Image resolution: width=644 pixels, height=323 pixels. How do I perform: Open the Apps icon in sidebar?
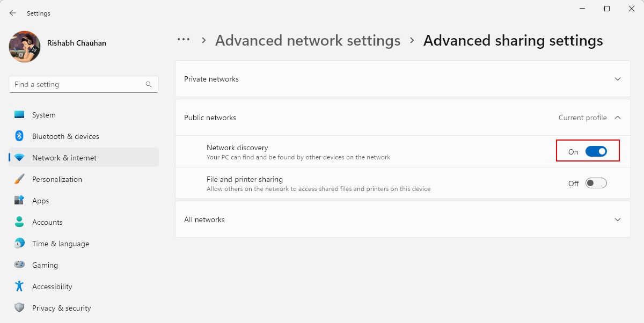pos(19,201)
